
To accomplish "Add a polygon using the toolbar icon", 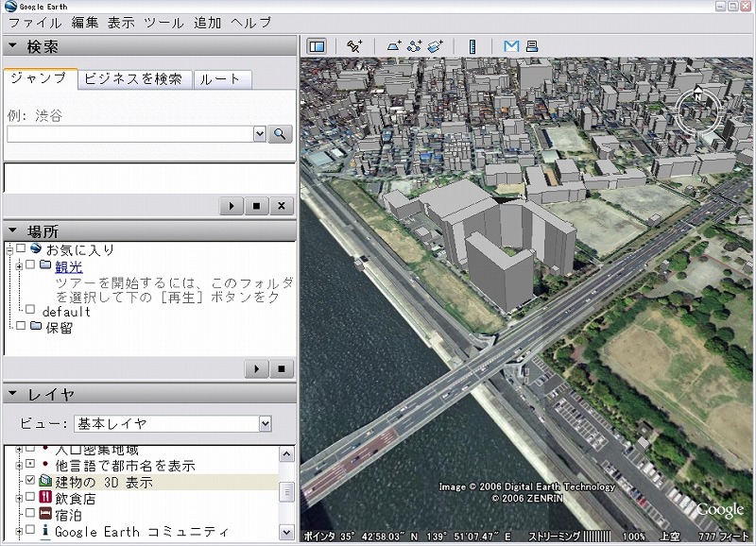I will point(394,46).
